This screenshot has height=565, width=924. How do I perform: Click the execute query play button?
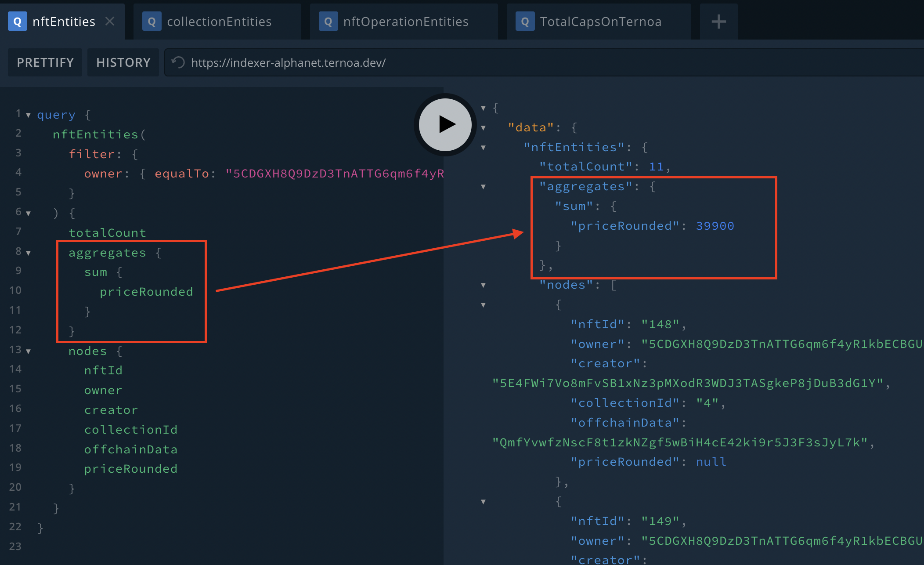(445, 125)
